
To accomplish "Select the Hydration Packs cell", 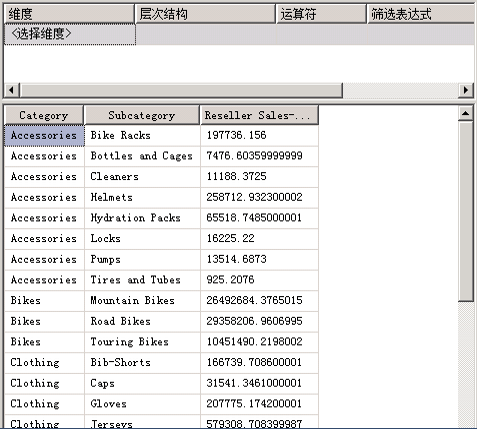I will [142, 218].
